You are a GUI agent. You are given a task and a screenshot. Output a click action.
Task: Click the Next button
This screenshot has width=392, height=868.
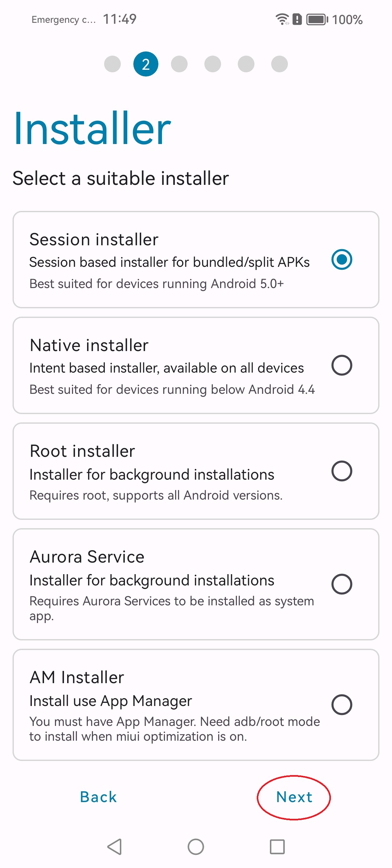[x=294, y=797]
